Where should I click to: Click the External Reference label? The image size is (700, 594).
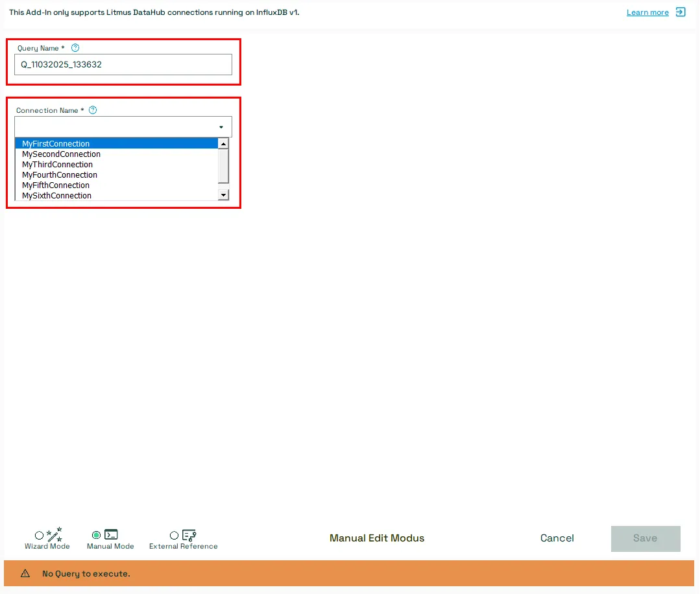183,546
